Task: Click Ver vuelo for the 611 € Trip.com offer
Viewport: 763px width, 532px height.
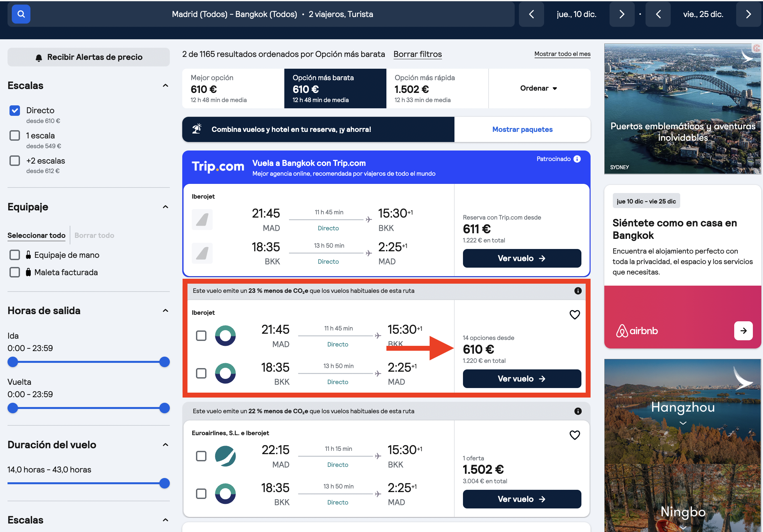Action: click(522, 258)
